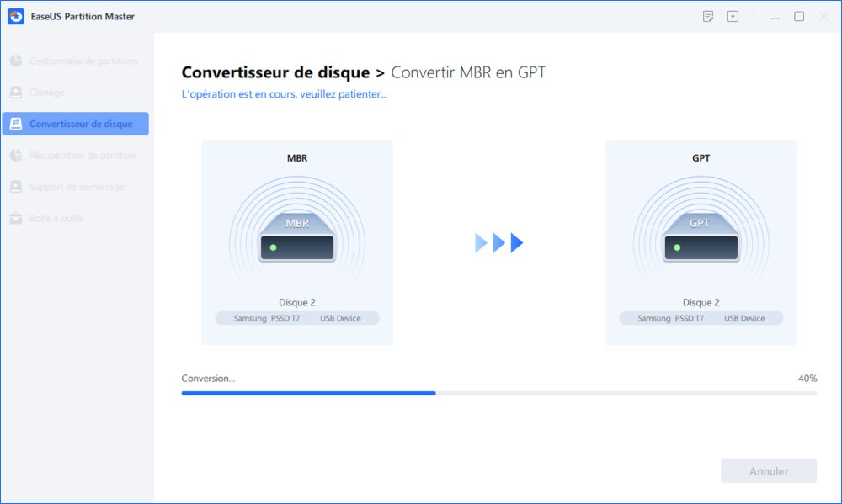The width and height of the screenshot is (842, 504).
Task: Click the EaseUS Partition Master logo icon
Action: point(17,17)
